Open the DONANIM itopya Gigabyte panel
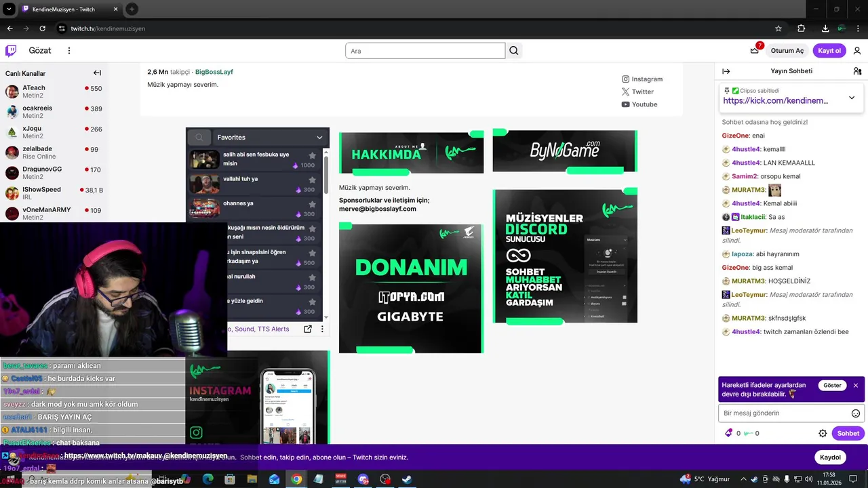The image size is (868, 488). [x=411, y=289]
